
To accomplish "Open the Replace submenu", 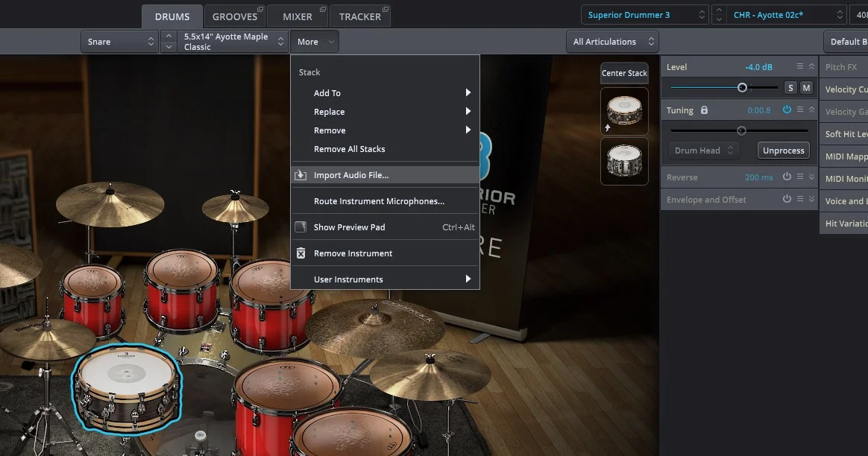I will click(x=385, y=112).
